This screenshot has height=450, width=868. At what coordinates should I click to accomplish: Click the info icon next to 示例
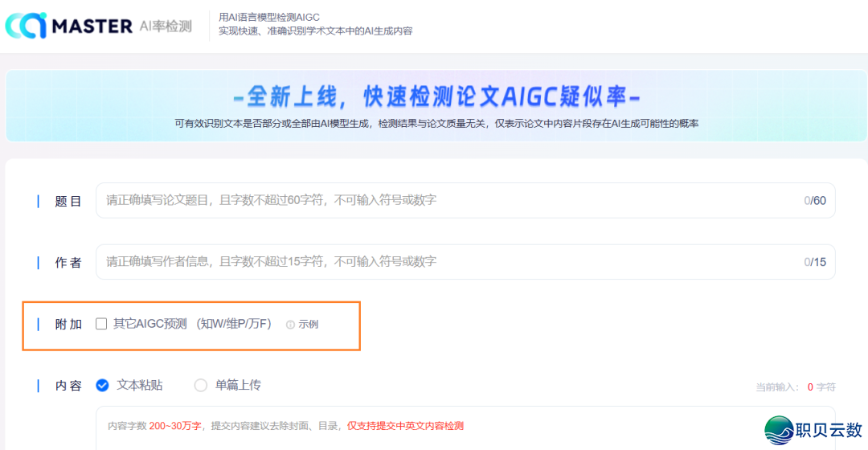(x=290, y=325)
